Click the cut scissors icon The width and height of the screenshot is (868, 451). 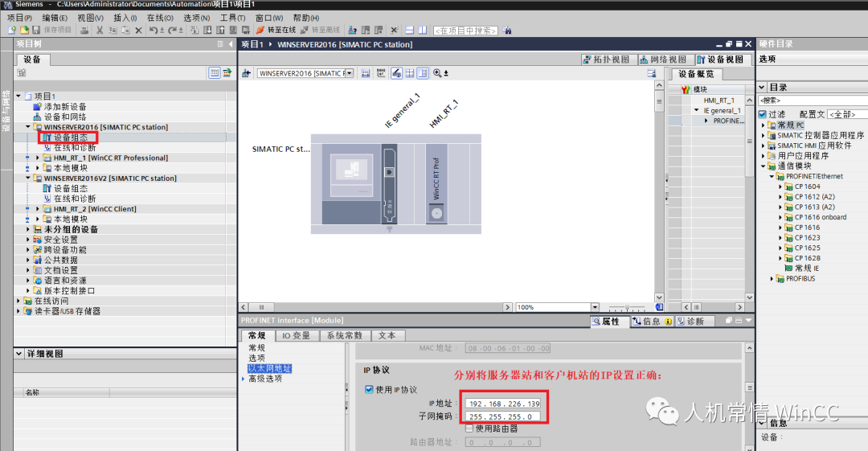(100, 30)
